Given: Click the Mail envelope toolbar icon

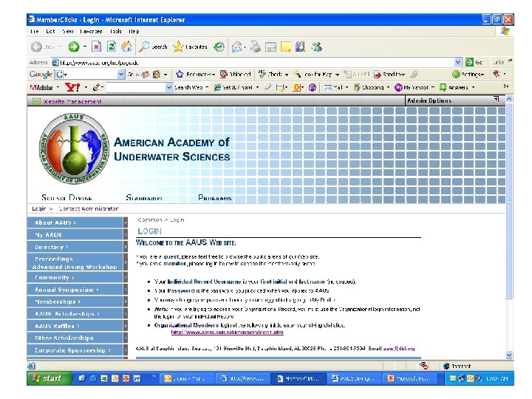Looking at the screenshot, I should (x=237, y=47).
